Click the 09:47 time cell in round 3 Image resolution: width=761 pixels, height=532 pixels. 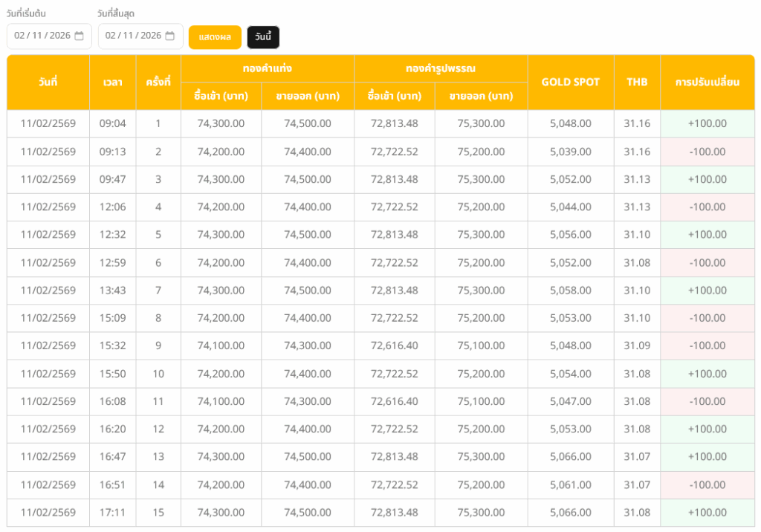tap(113, 179)
